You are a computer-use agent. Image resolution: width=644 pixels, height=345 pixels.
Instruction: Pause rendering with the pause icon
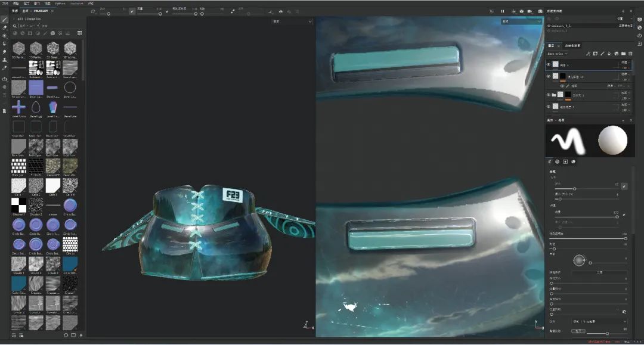[502, 11]
